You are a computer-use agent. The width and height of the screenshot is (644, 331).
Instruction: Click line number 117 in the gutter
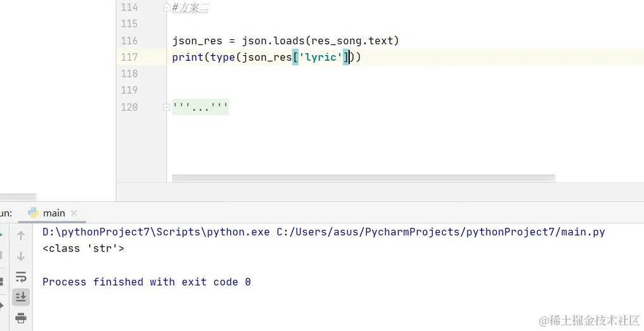[130, 57]
